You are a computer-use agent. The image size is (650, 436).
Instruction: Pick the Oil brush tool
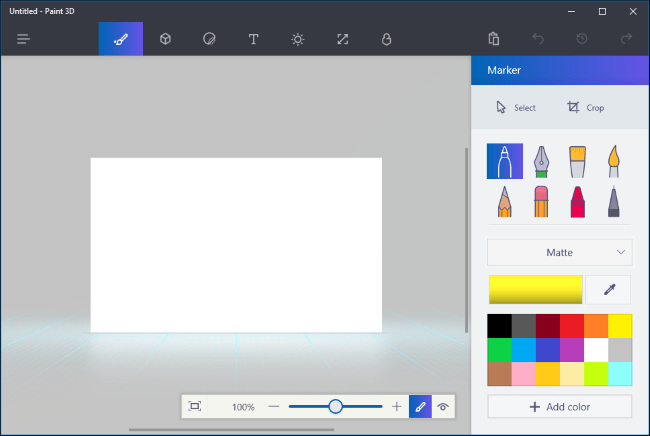(577, 161)
